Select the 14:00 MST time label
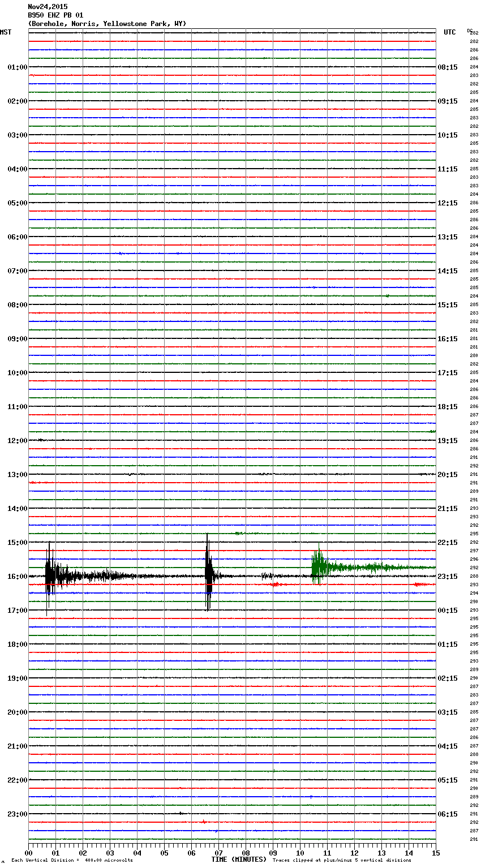The image size is (481, 868). click(18, 509)
